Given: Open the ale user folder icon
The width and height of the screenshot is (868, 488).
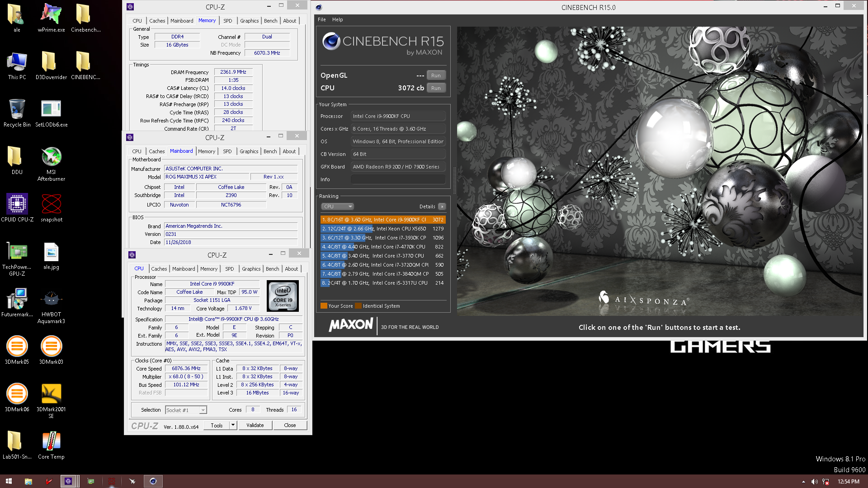Looking at the screenshot, I should tap(17, 18).
